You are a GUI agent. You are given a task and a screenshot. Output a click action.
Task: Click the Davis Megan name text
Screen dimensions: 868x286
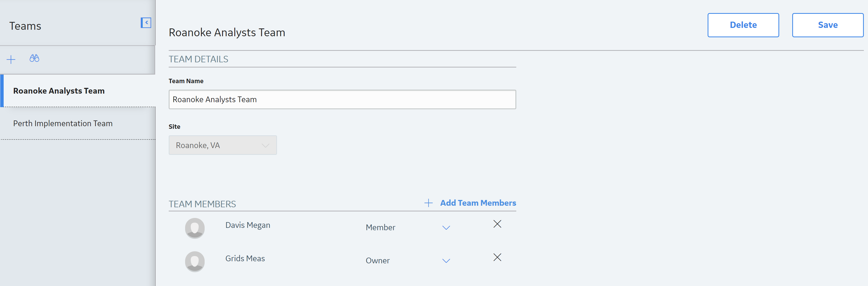click(x=248, y=225)
